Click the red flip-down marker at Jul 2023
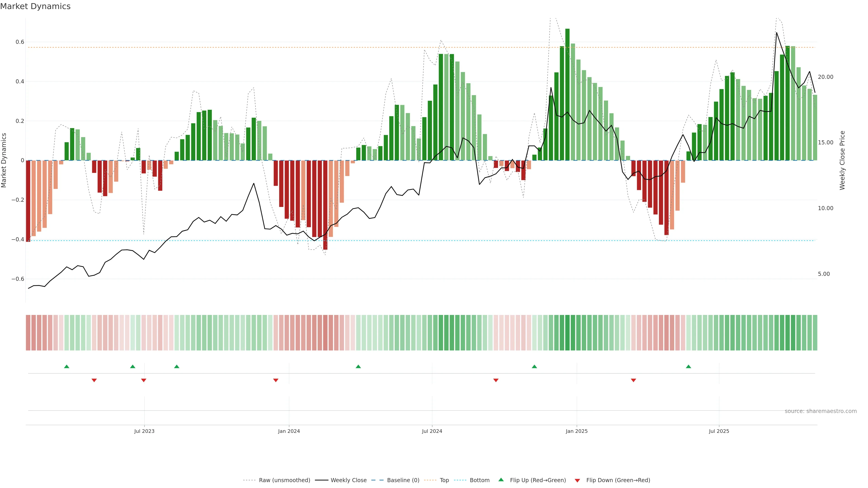Image resolution: width=868 pixels, height=488 pixels. click(144, 380)
